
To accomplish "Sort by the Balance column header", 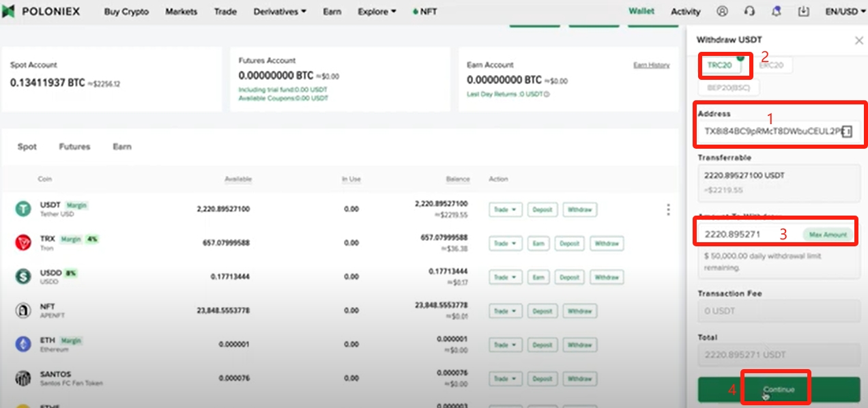I will (x=458, y=179).
